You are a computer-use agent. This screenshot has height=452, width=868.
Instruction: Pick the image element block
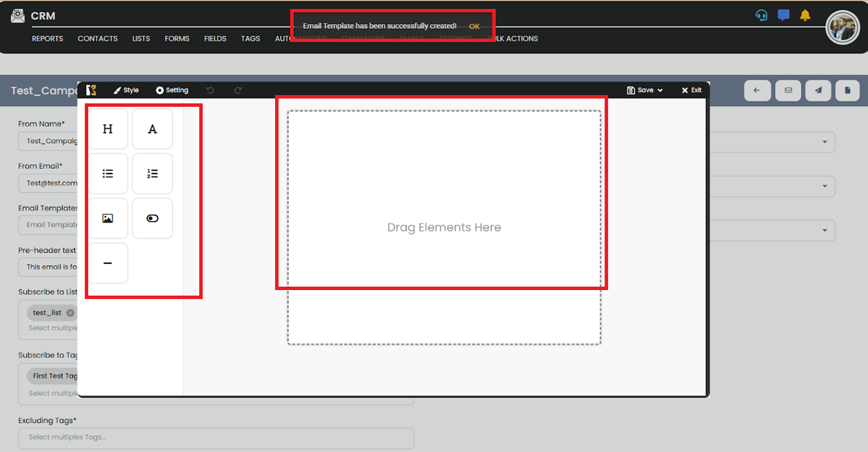(x=108, y=218)
